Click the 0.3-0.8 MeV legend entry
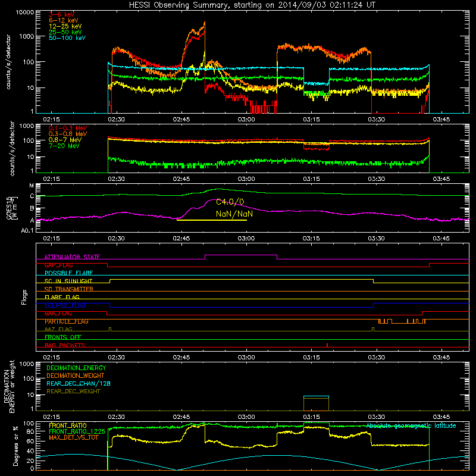This screenshot has width=476, height=476. point(68,134)
